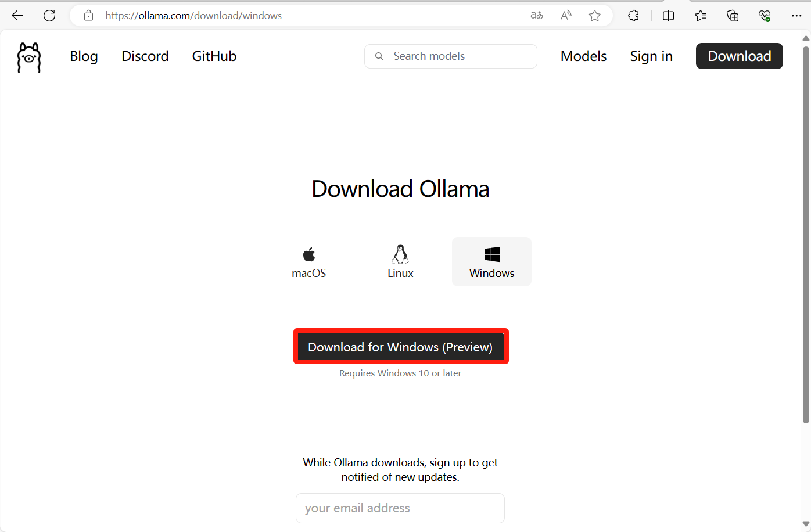
Task: Go to the Models page
Action: (x=583, y=56)
